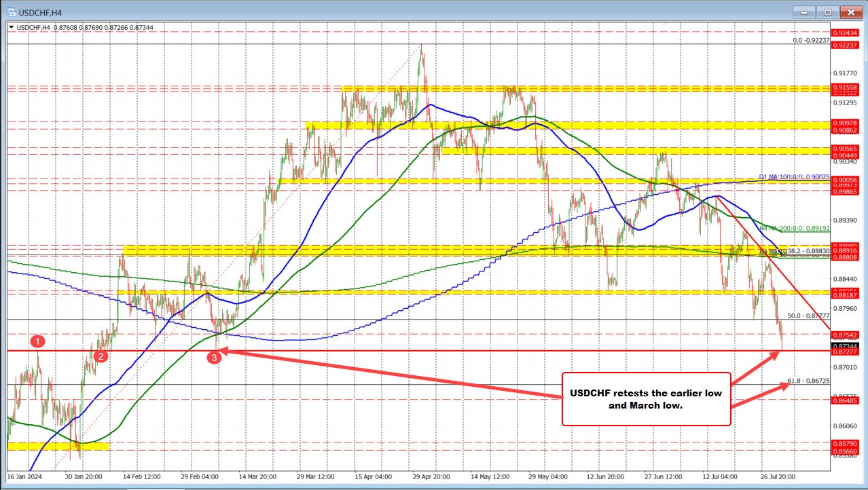
Task: Close the USDCHF,H4 chart window
Action: pos(849,12)
